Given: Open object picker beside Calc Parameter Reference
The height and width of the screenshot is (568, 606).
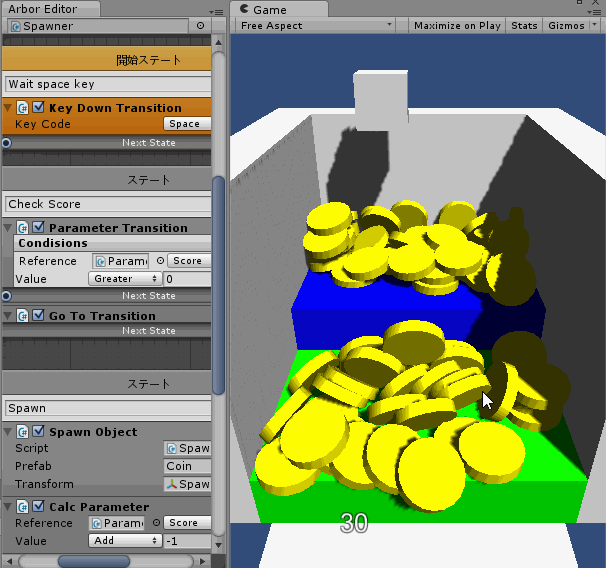Looking at the screenshot, I should pos(157,523).
